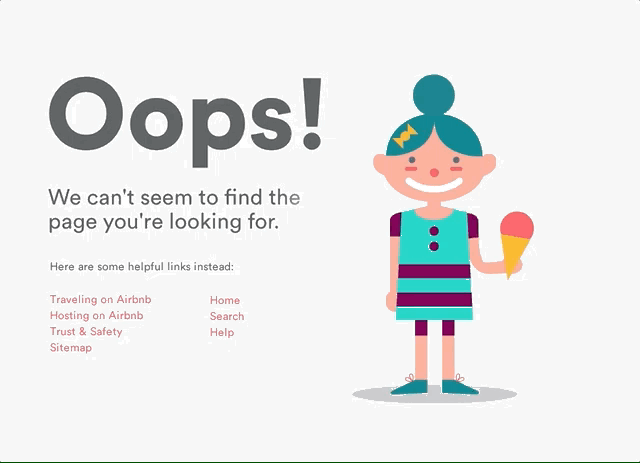Click the pink ice cream scoop
640x463 pixels.
[517, 224]
